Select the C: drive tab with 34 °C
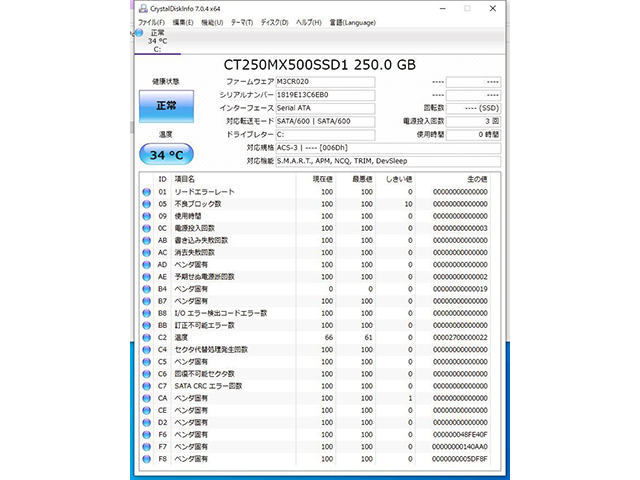Screen dimensions: 640x480 coord(158,41)
